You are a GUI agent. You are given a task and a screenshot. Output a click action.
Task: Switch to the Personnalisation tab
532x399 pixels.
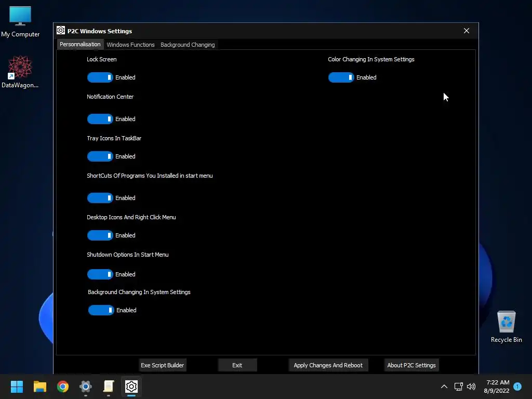(80, 45)
